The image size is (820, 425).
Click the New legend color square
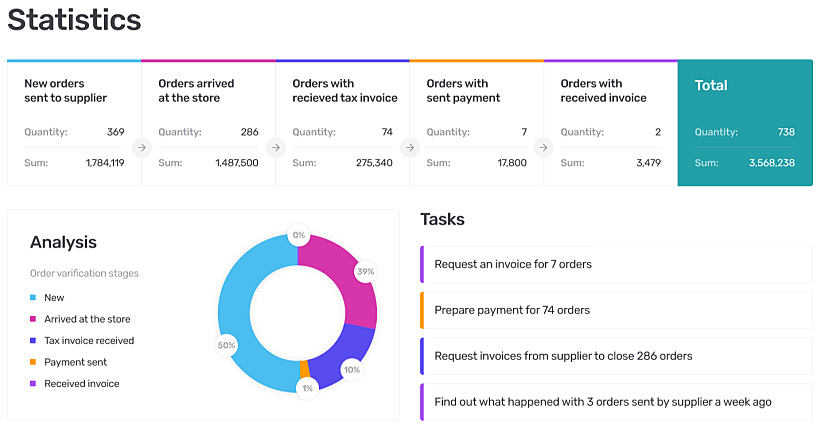(33, 298)
